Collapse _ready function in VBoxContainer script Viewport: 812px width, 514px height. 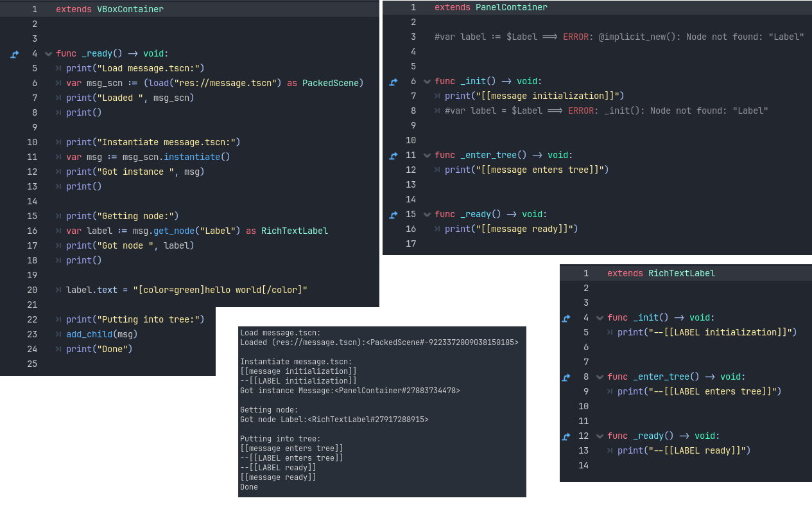point(48,54)
